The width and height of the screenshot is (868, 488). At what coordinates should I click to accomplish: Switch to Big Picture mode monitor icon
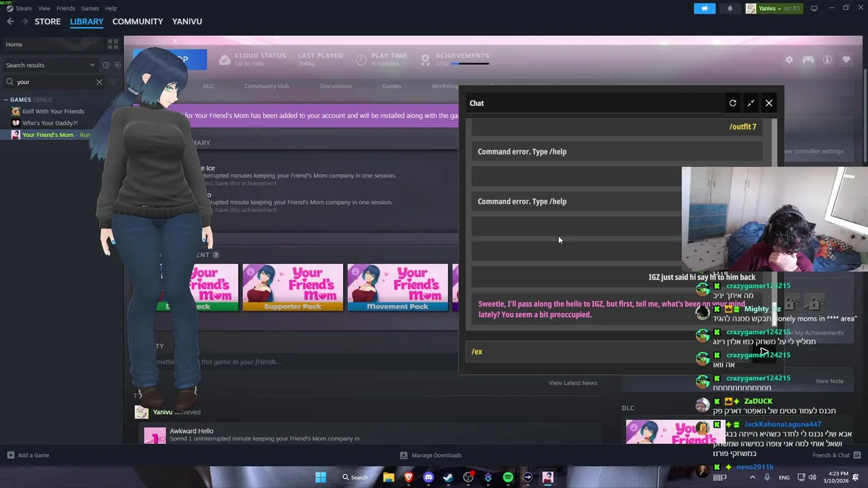click(814, 8)
